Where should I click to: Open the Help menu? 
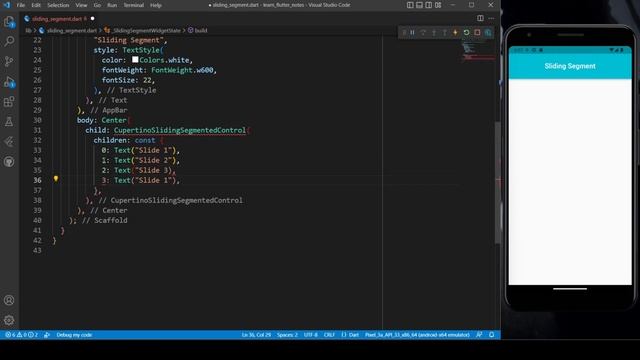(156, 5)
